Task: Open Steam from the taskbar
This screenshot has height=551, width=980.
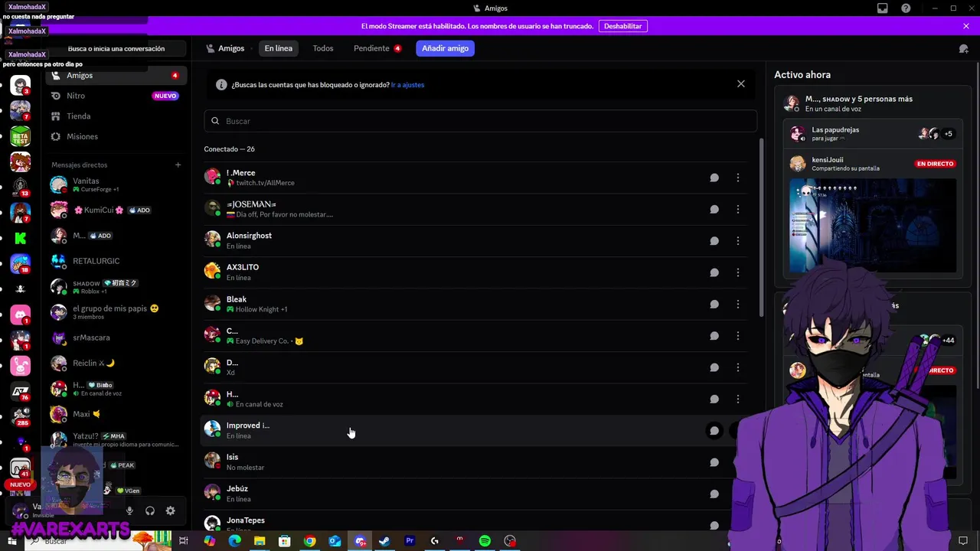Action: [x=384, y=541]
